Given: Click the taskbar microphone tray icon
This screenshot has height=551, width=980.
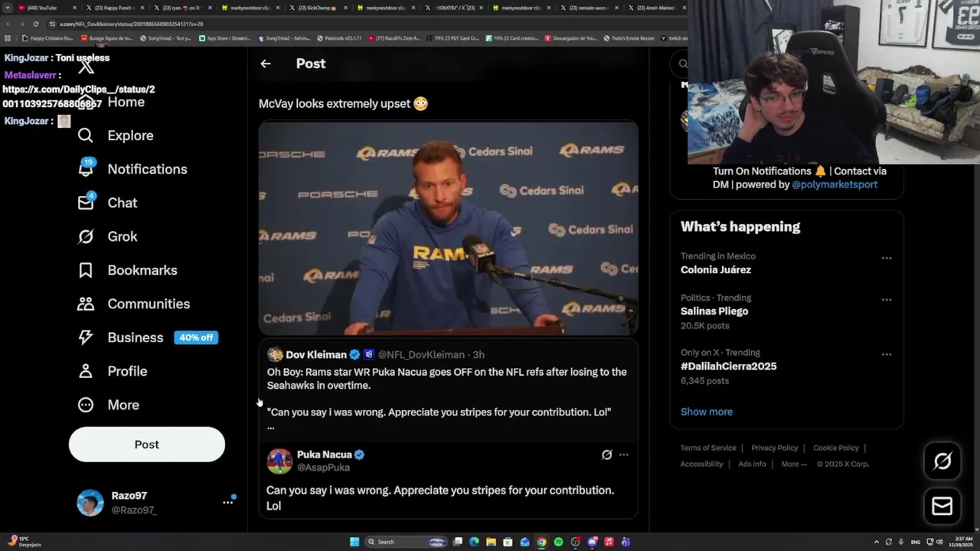Looking at the screenshot, I should [x=900, y=542].
